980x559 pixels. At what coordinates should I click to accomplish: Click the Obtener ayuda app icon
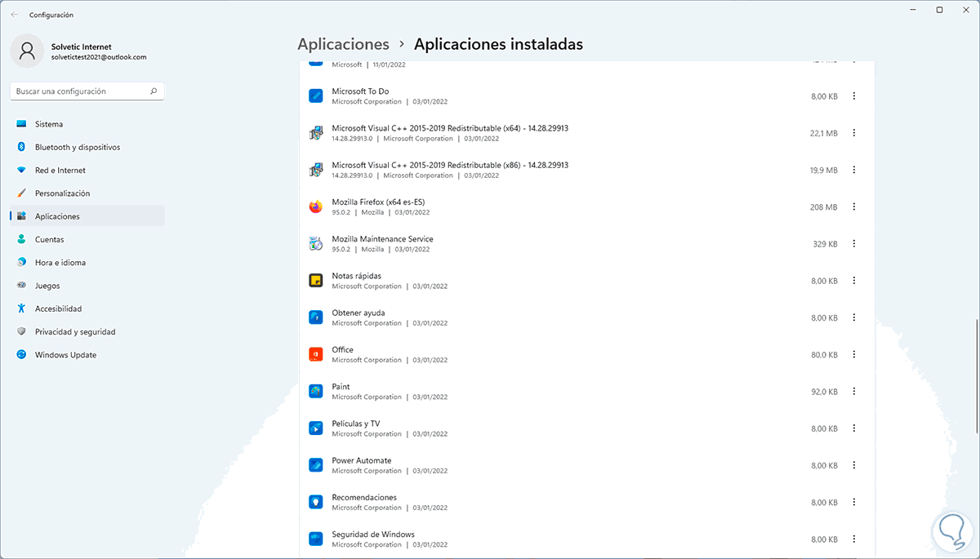tap(316, 317)
